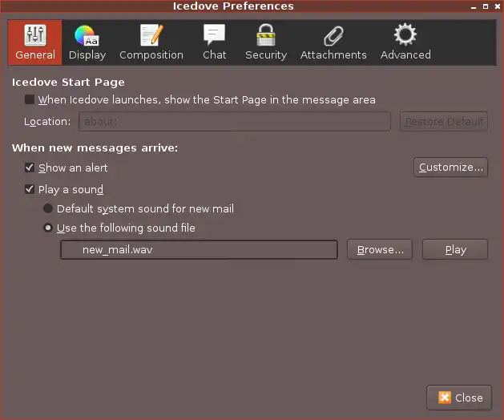The width and height of the screenshot is (504, 420).
Task: Open the Advanced preferences pane
Action: point(405,42)
